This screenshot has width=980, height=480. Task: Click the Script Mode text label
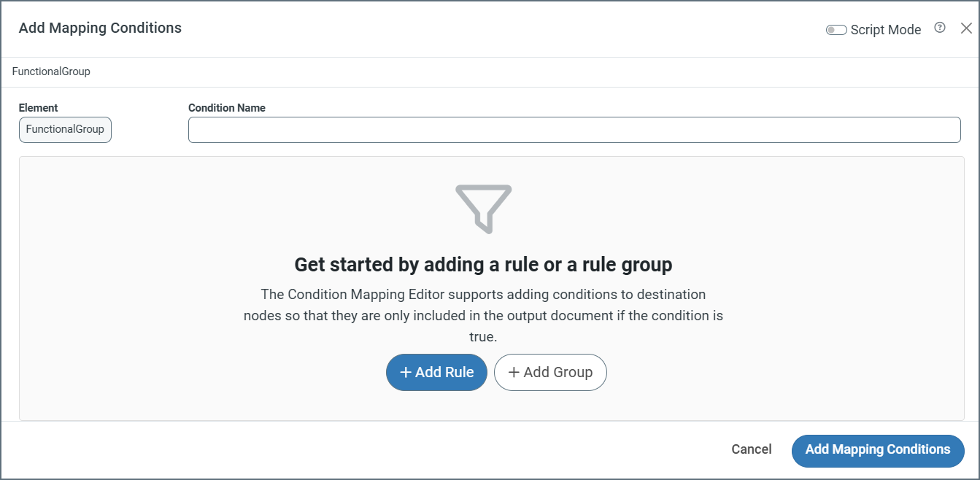pos(885,30)
